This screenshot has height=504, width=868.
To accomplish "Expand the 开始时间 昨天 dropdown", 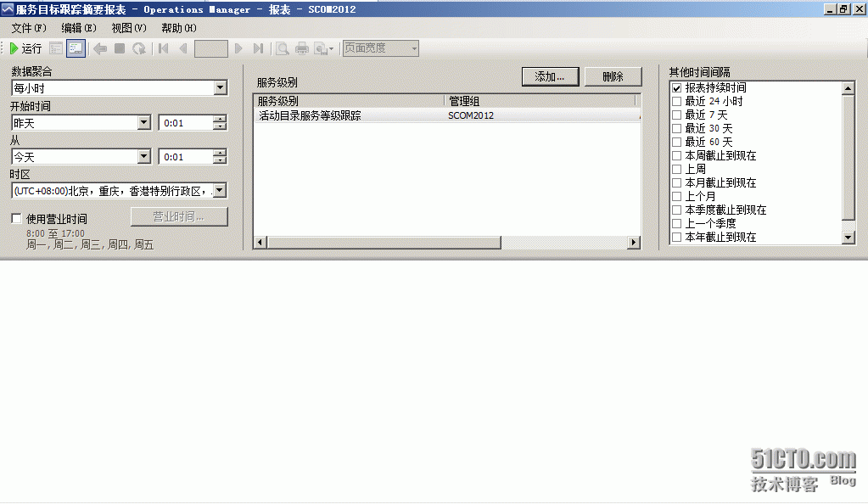I will click(144, 122).
